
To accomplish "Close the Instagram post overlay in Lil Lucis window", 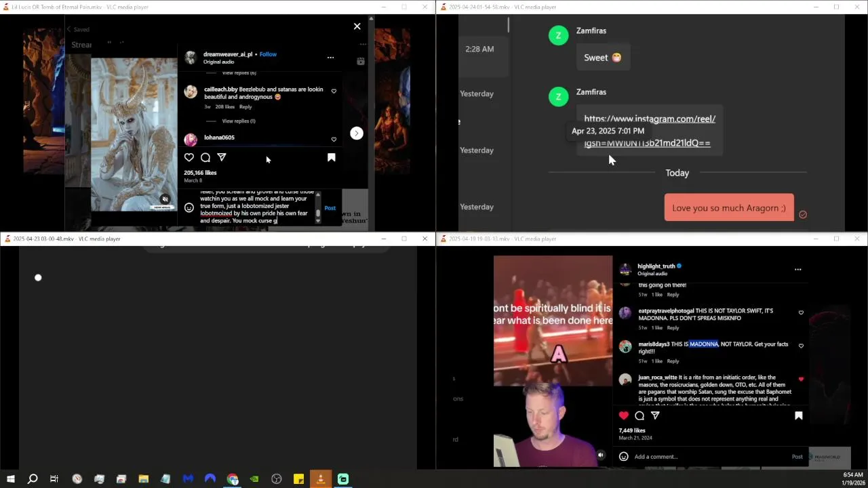I will pos(357,26).
